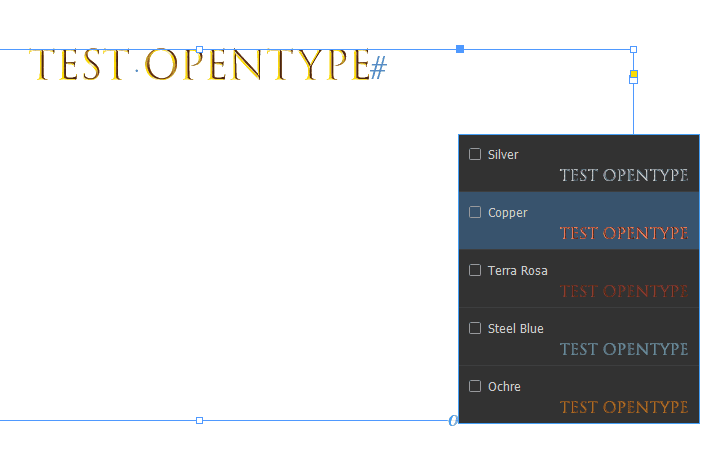Choose the Copper label in list
Screen dimensions: 721x475
pos(508,213)
